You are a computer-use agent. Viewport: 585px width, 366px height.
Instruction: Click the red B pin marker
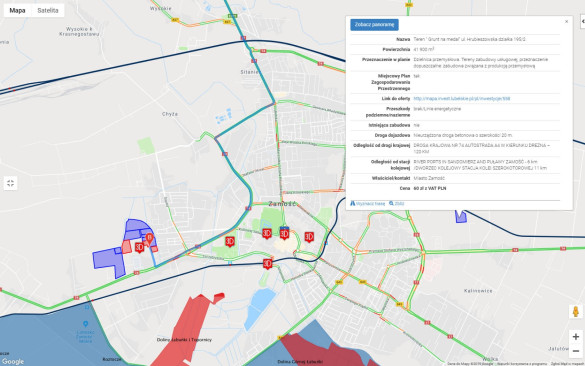point(149,239)
